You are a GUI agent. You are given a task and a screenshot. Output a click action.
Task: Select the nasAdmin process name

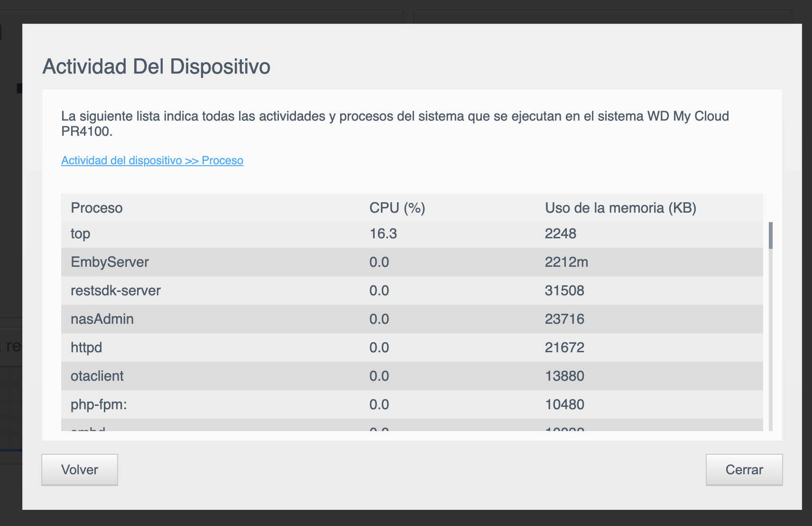[x=102, y=319]
